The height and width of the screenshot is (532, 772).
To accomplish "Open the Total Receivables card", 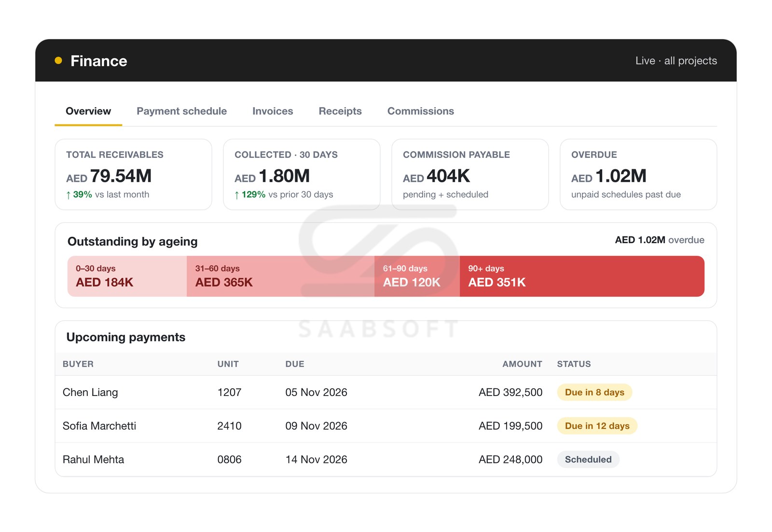I will tap(133, 175).
